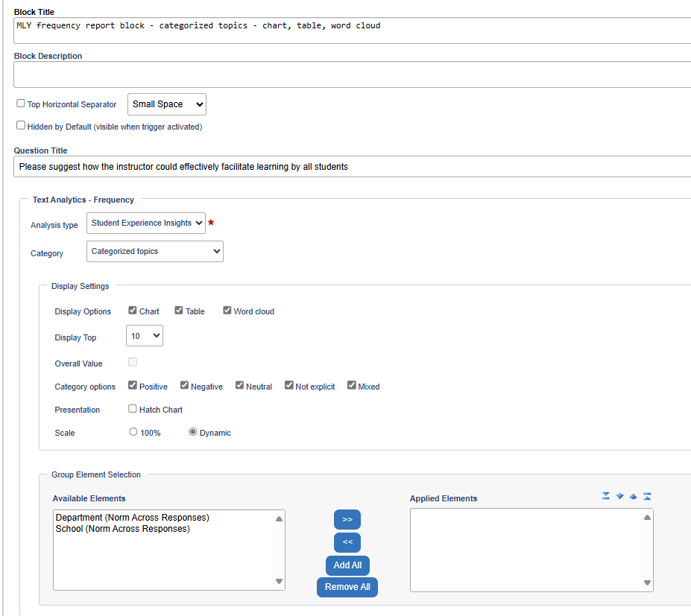Screen dimensions: 691x616
Task: Move applied element up icon
Action: click(634, 496)
